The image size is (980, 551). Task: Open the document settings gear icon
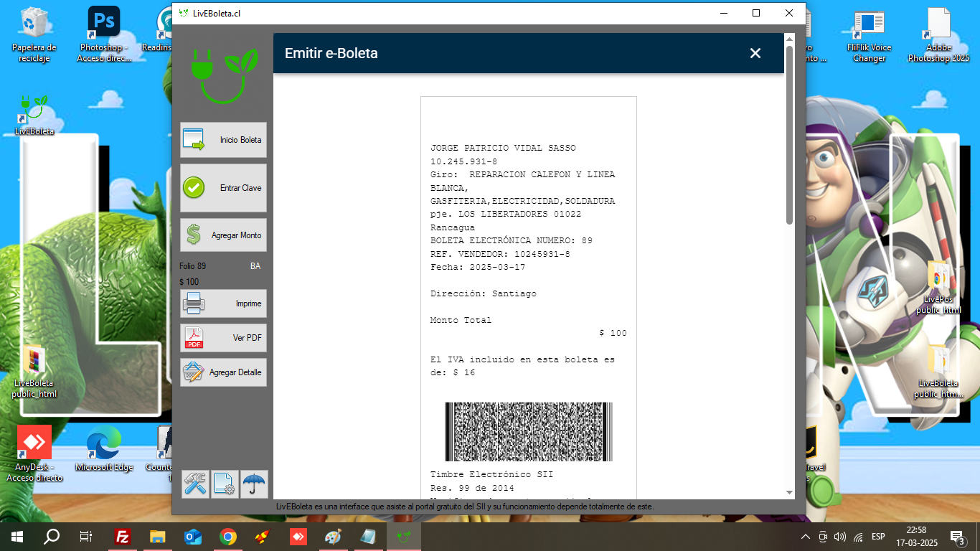(225, 484)
